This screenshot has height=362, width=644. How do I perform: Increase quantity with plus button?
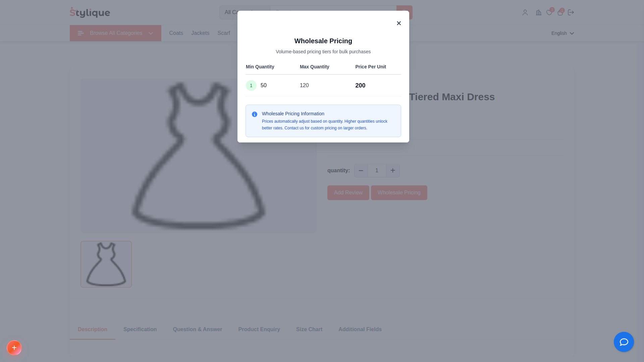[393, 171]
